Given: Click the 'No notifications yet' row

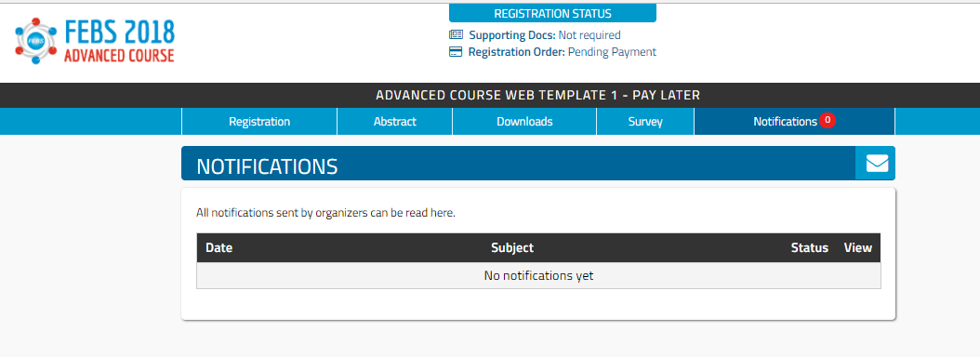Looking at the screenshot, I should (538, 276).
